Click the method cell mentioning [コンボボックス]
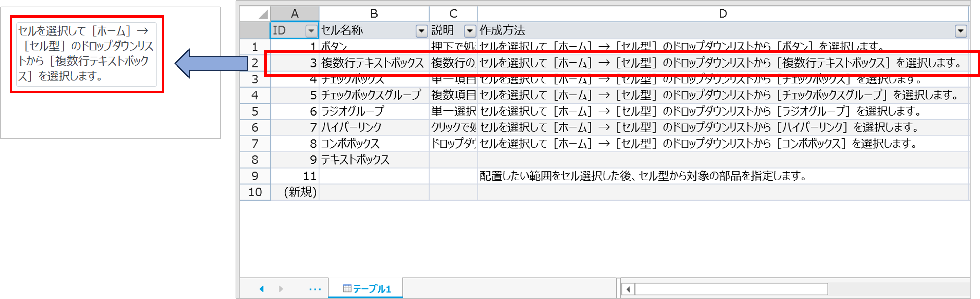The width and height of the screenshot is (980, 299). (723, 144)
